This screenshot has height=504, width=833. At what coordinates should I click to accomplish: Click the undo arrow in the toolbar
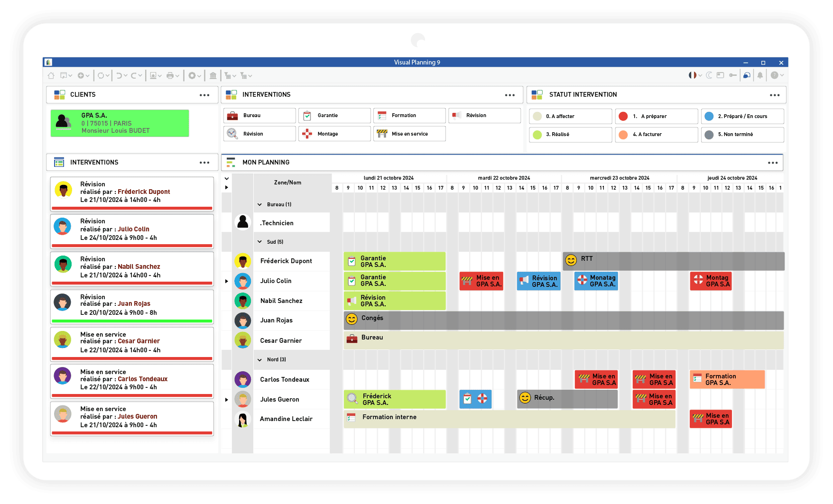point(120,75)
